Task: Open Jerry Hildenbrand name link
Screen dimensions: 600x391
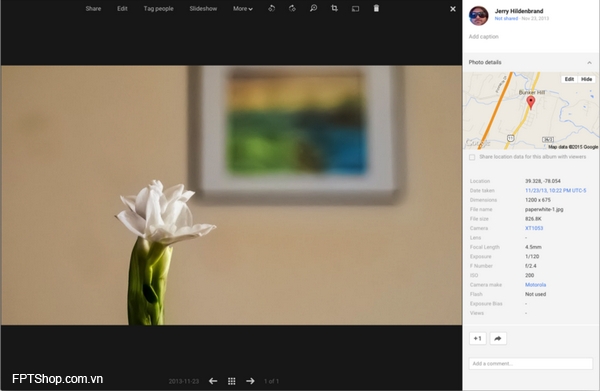Action: click(518, 11)
